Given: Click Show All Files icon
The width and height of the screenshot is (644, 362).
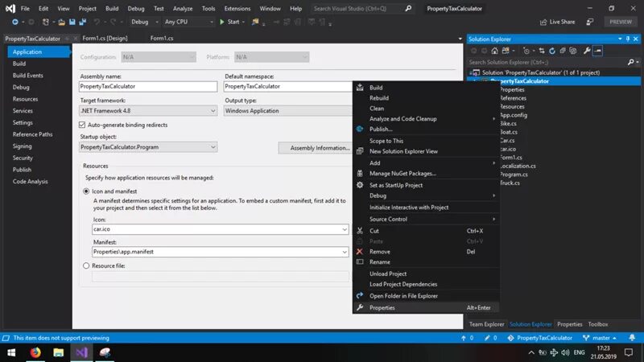Looking at the screenshot, I should (x=573, y=51).
